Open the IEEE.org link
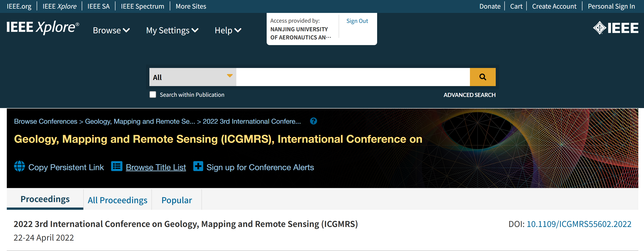 19,6
